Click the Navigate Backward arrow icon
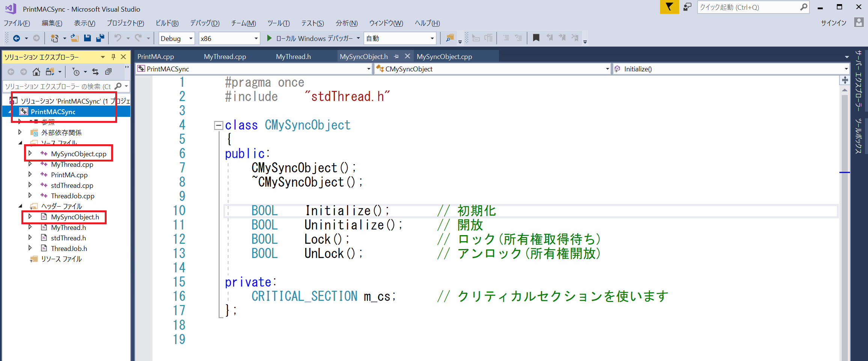868x361 pixels. pyautogui.click(x=17, y=38)
